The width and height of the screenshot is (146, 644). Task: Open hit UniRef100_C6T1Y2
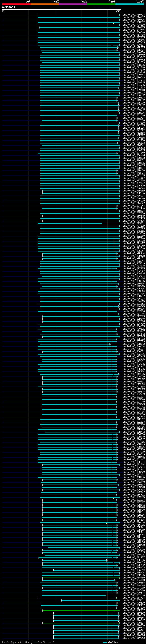[x=134, y=108]
